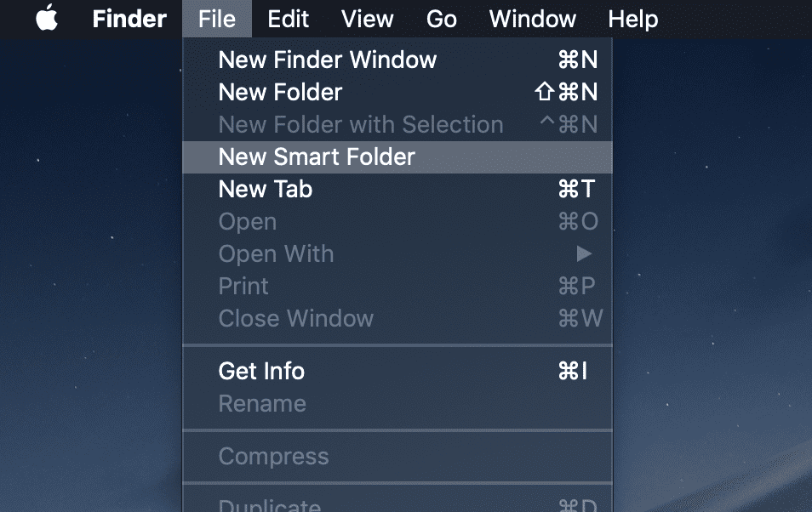Open the View menu

[367, 19]
